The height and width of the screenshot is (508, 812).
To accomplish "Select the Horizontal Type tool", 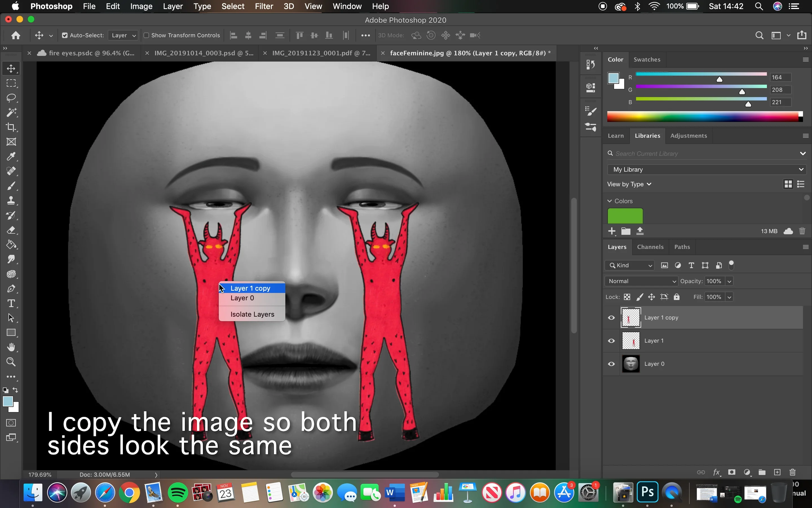I will coord(11,303).
